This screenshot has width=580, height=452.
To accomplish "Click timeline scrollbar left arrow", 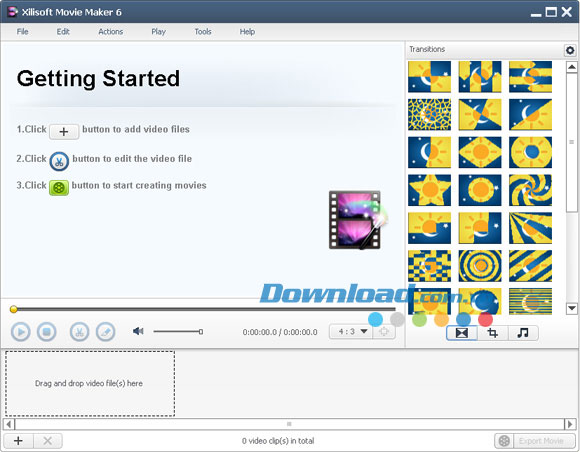I will pyautogui.click(x=9, y=424).
